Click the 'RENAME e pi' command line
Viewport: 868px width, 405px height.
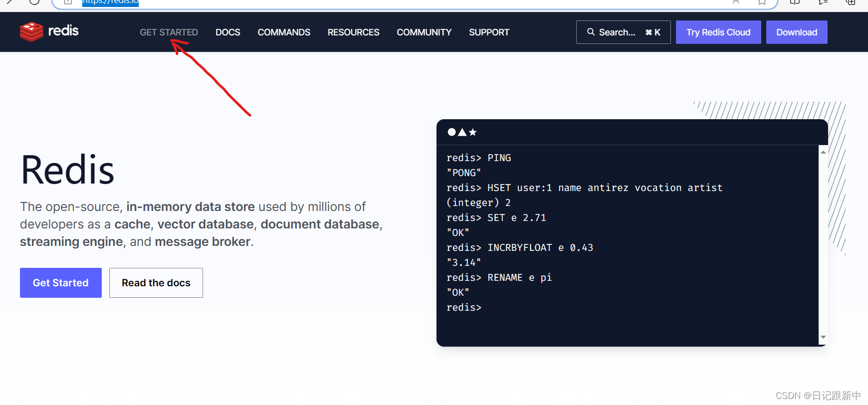pos(499,278)
